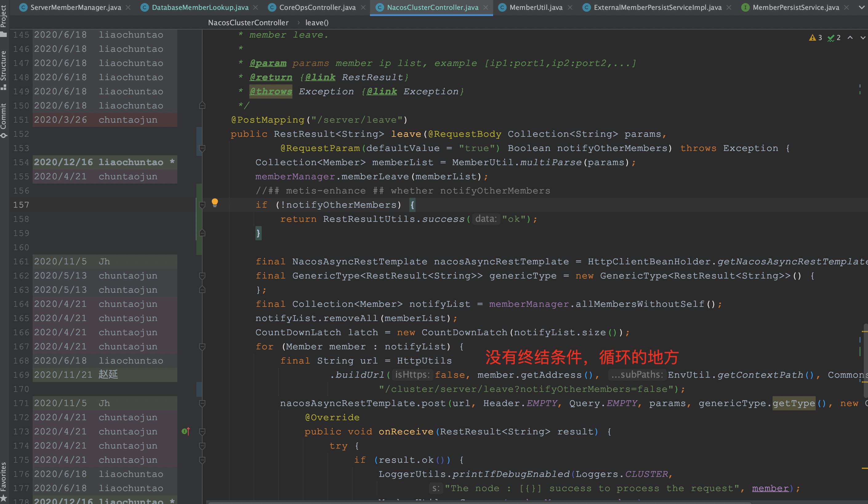The width and height of the screenshot is (868, 504).
Task: Collapse the if (!notifyOtherMembers) block
Action: (x=203, y=205)
